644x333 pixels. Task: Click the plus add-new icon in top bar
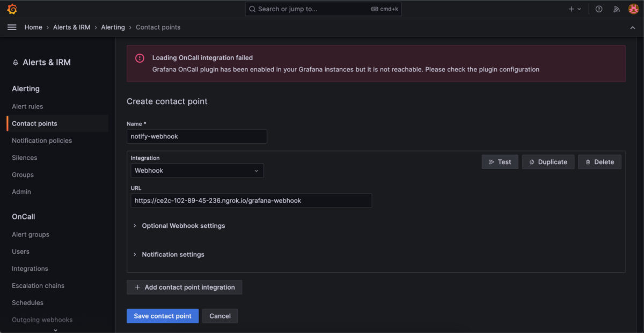pyautogui.click(x=572, y=9)
